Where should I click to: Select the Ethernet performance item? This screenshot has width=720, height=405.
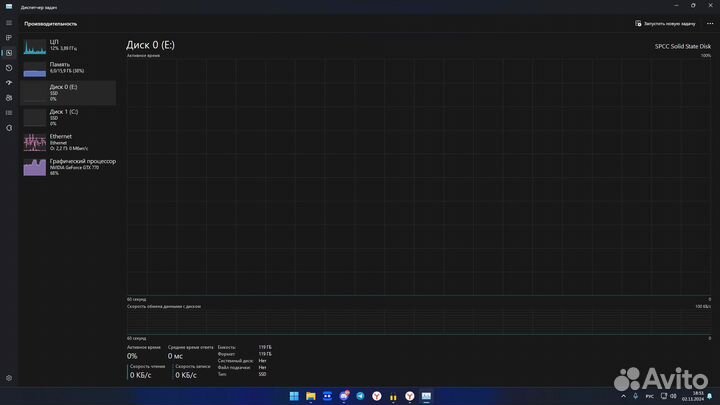pyautogui.click(x=68, y=141)
